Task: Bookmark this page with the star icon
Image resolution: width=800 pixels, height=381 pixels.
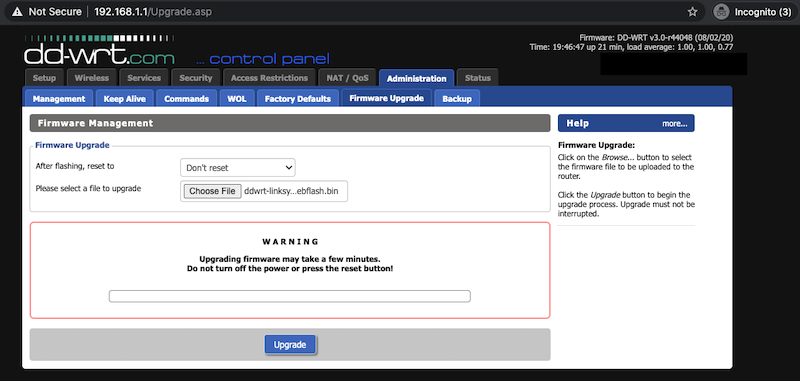Action: click(x=692, y=12)
